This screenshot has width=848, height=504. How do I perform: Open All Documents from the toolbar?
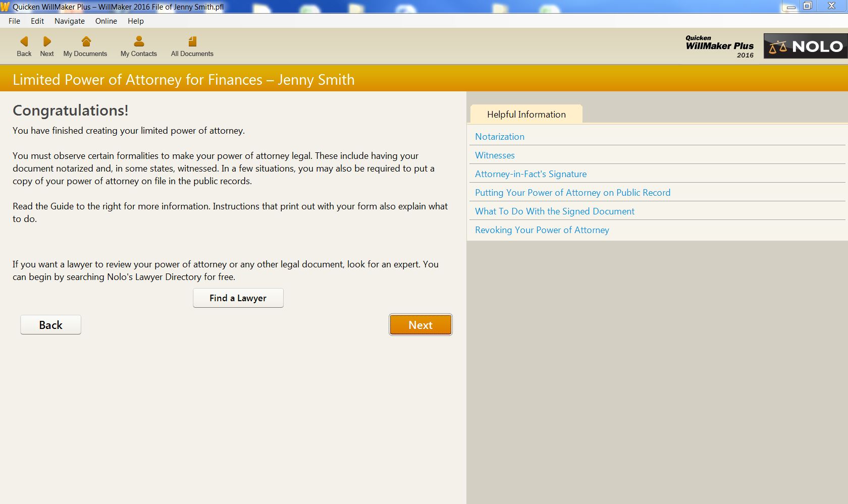coord(192,46)
